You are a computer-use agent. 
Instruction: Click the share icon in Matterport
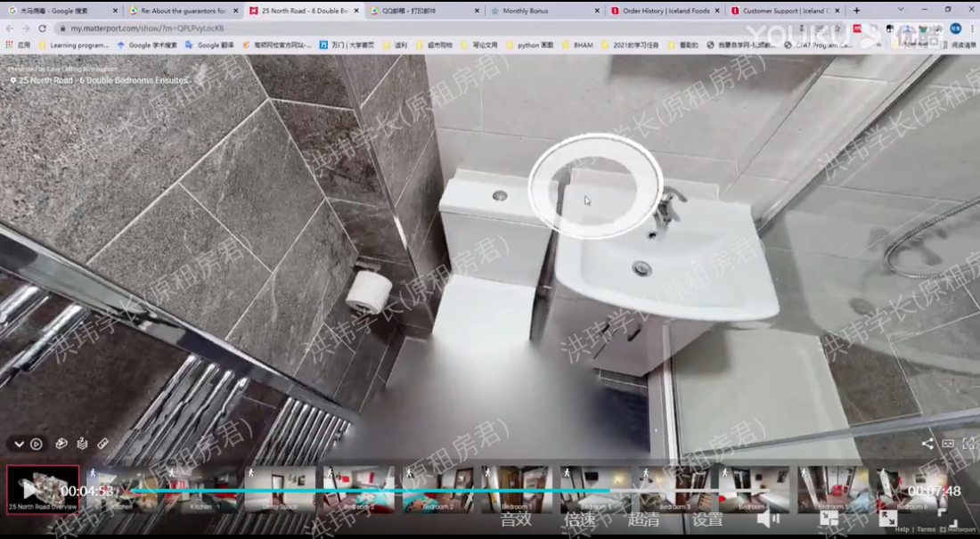pyautogui.click(x=927, y=443)
